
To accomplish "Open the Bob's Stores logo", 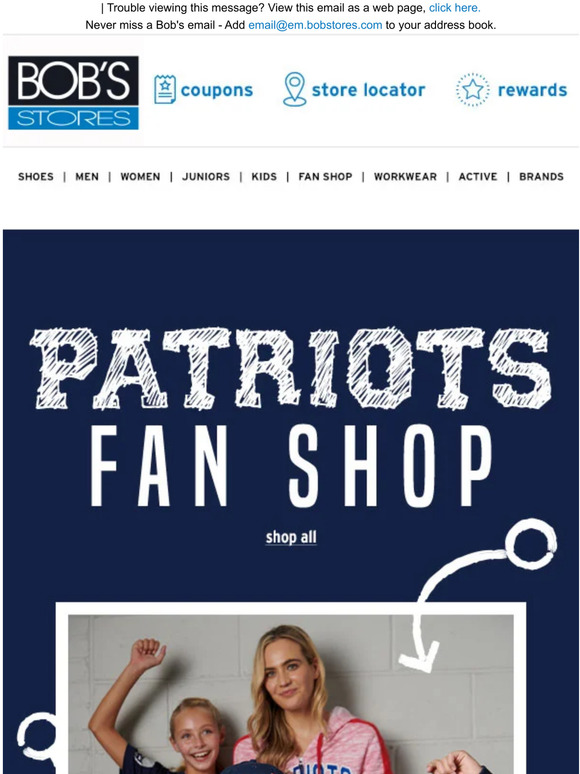I will (x=74, y=93).
